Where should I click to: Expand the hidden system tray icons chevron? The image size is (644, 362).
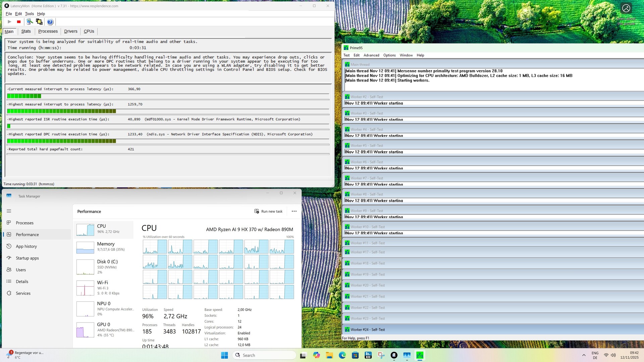pyautogui.click(x=584, y=355)
